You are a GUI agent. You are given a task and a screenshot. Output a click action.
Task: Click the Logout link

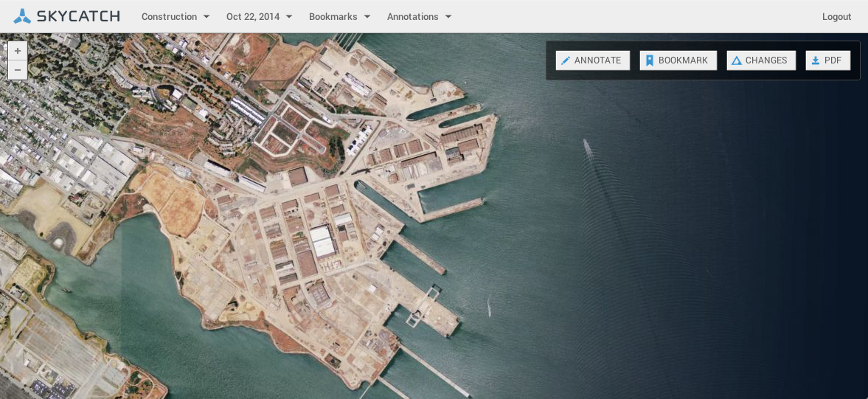tap(836, 17)
